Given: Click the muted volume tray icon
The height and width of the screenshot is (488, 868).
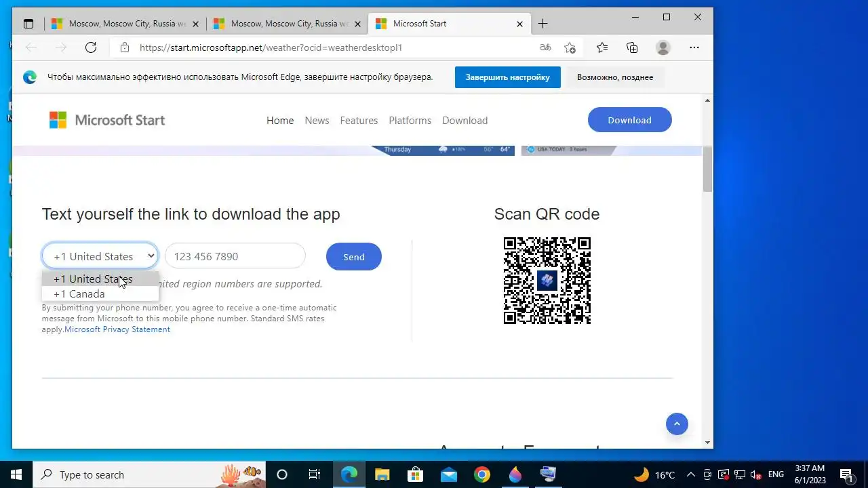Looking at the screenshot, I should (x=755, y=474).
